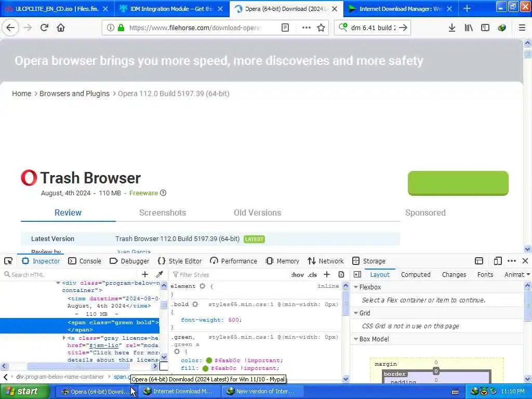This screenshot has height=399, width=532.
Task: Open the browser home page
Action: (61, 28)
